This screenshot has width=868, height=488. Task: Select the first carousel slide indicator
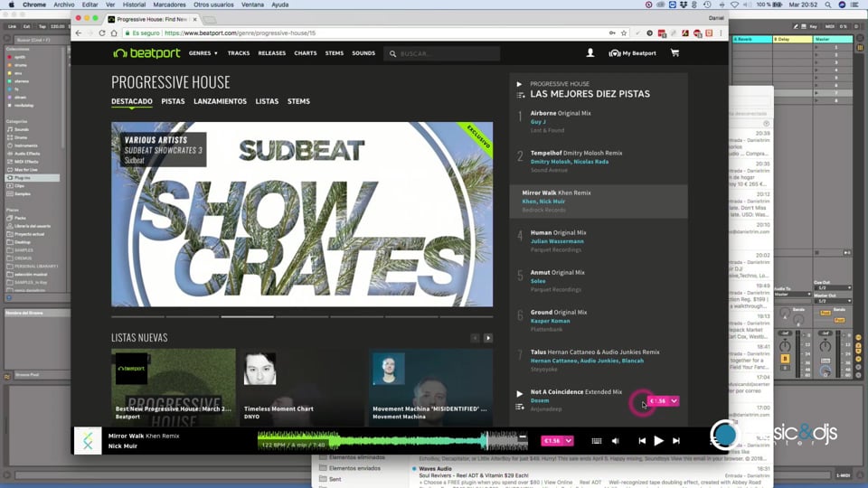(x=137, y=317)
